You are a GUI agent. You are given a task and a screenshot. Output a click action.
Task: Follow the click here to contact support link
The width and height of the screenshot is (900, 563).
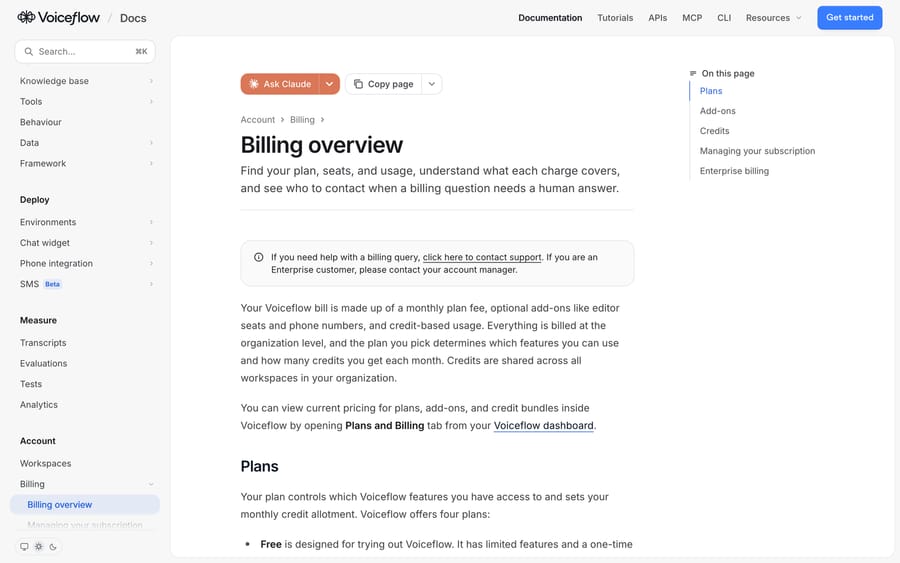point(482,257)
